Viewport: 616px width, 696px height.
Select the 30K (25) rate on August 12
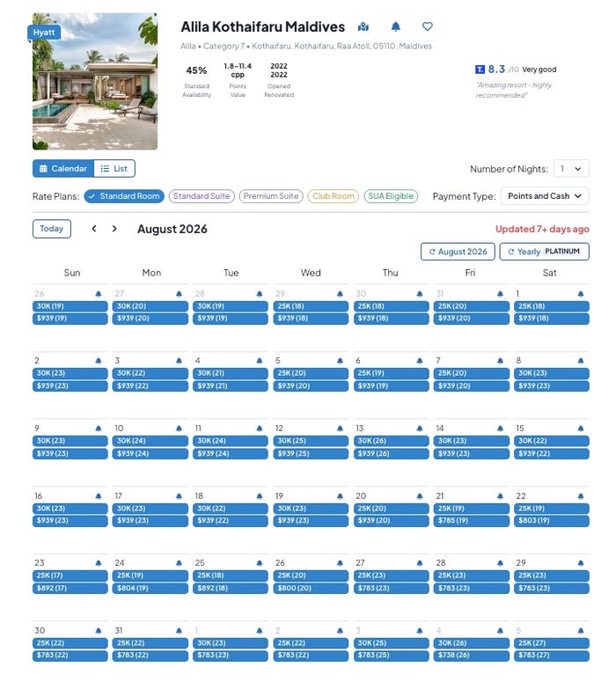point(311,441)
